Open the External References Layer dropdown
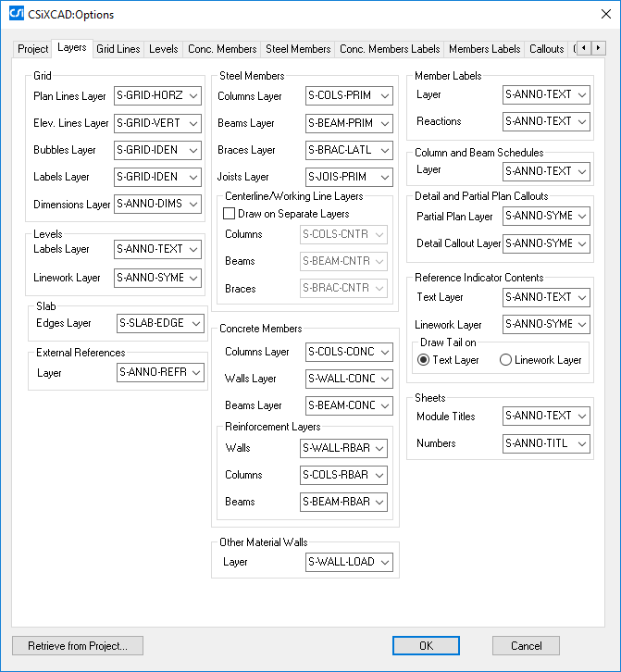Image resolution: width=621 pixels, height=672 pixels. pos(161,372)
